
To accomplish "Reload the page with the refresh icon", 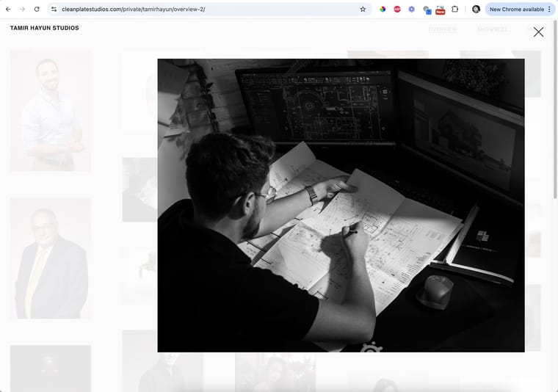I will click(37, 10).
